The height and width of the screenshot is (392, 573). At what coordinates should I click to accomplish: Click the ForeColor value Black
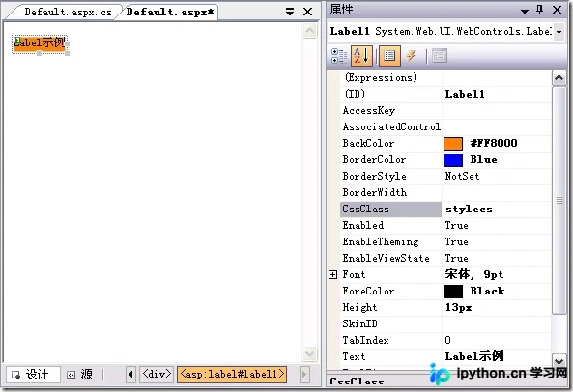[487, 292]
